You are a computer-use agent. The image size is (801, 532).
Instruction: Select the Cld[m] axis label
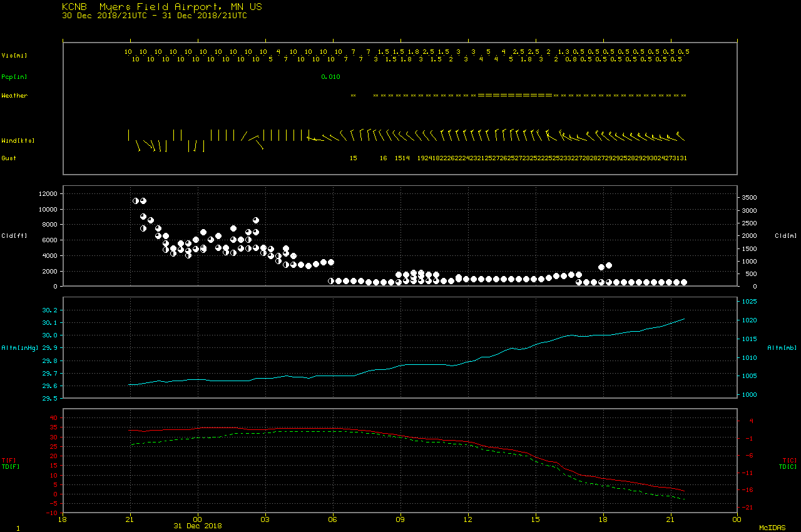tap(785, 235)
